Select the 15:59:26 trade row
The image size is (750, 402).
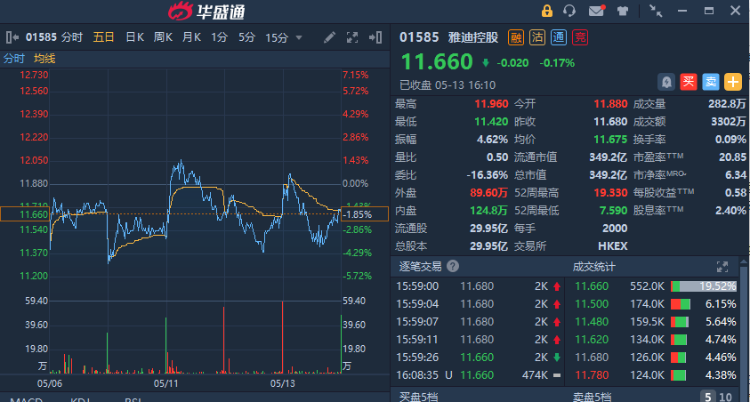tap(478, 357)
